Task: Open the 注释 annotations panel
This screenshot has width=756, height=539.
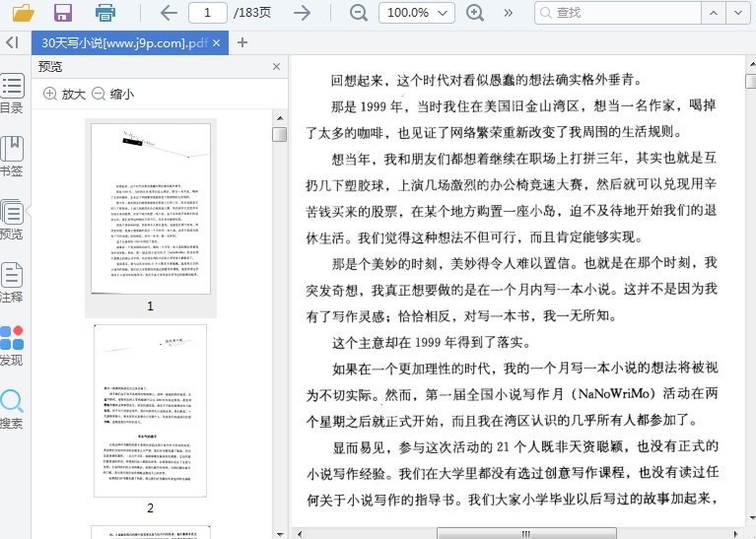Action: [x=12, y=283]
